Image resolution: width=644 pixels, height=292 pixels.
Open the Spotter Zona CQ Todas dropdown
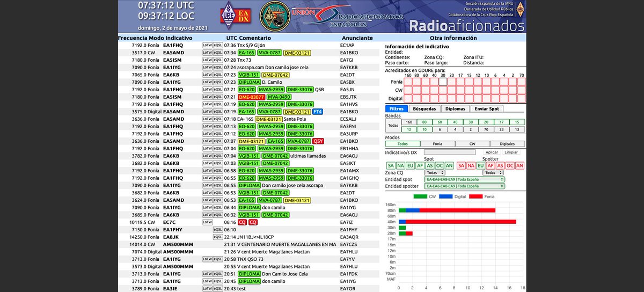point(493,173)
